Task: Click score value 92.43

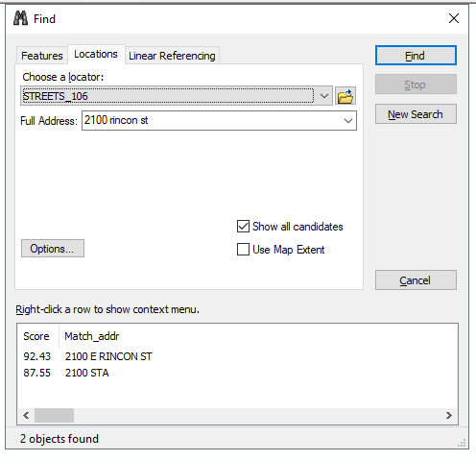Action: click(x=37, y=356)
